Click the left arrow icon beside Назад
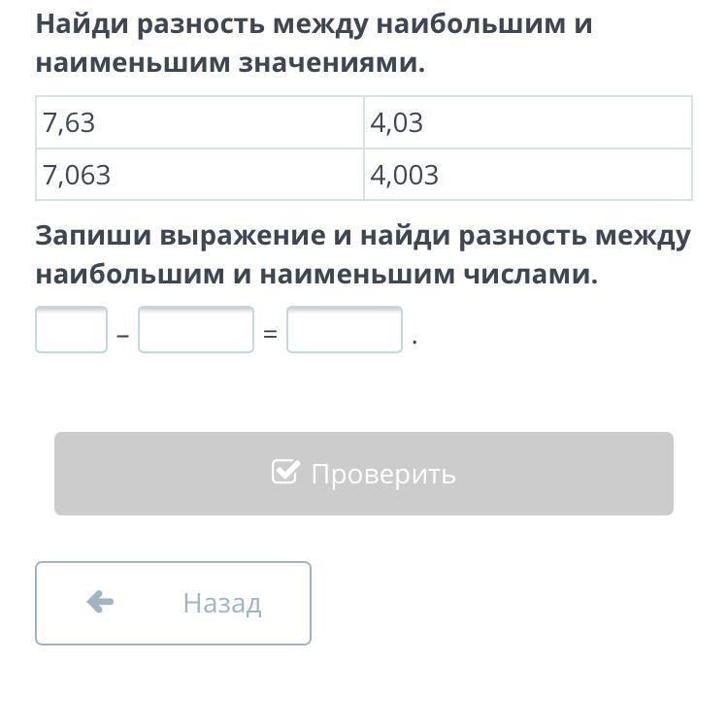 tap(100, 603)
